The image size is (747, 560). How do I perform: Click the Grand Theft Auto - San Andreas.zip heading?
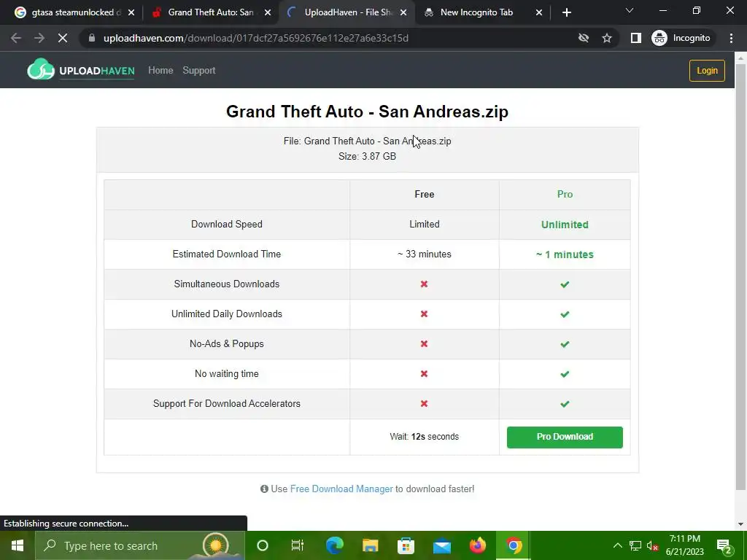click(x=368, y=112)
